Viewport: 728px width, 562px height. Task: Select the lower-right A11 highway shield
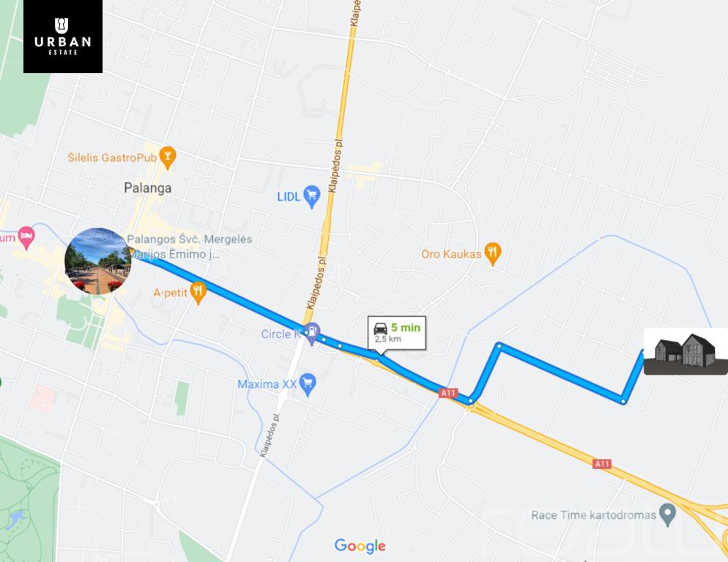[602, 464]
